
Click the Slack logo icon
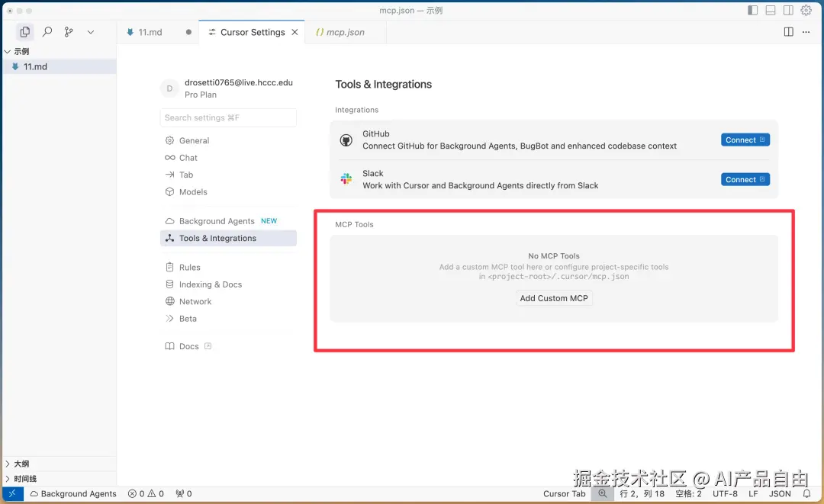pos(346,179)
